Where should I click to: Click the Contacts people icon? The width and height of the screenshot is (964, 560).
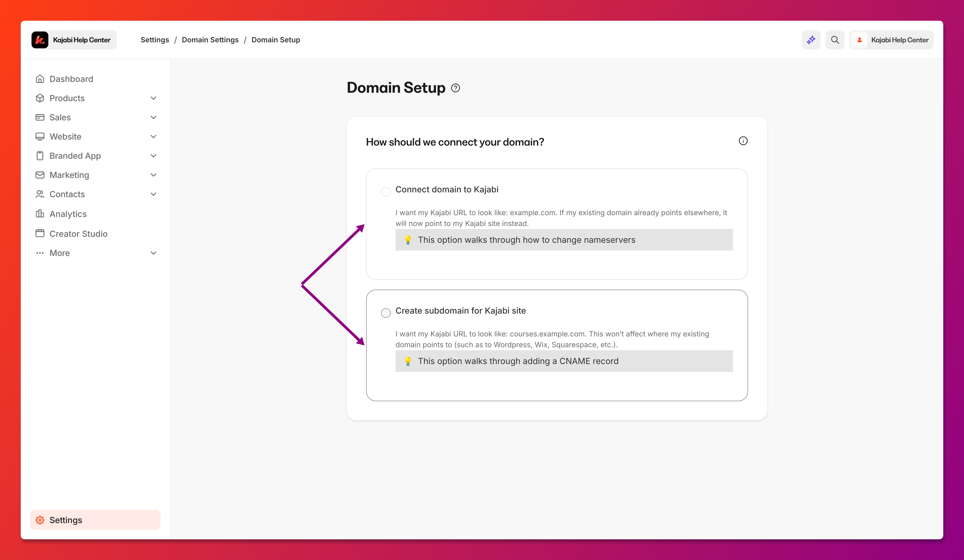(x=40, y=194)
